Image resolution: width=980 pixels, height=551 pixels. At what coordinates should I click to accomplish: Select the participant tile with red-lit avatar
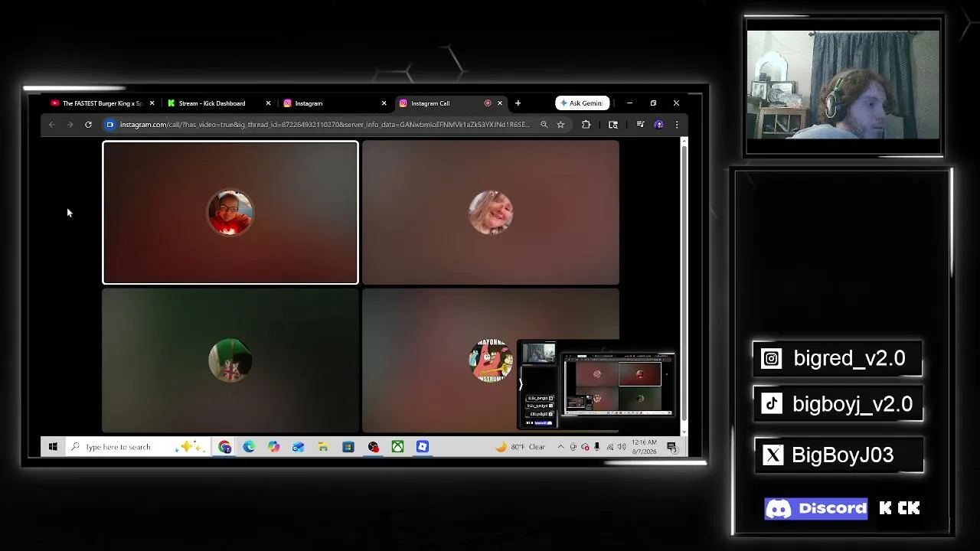click(x=230, y=213)
